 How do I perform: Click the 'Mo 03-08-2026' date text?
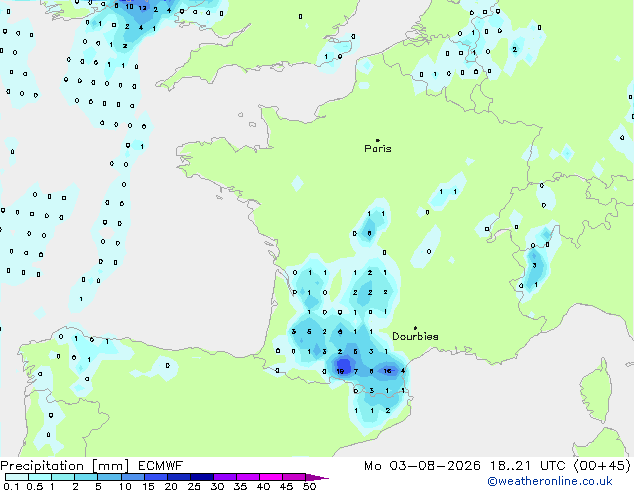[x=423, y=466]
